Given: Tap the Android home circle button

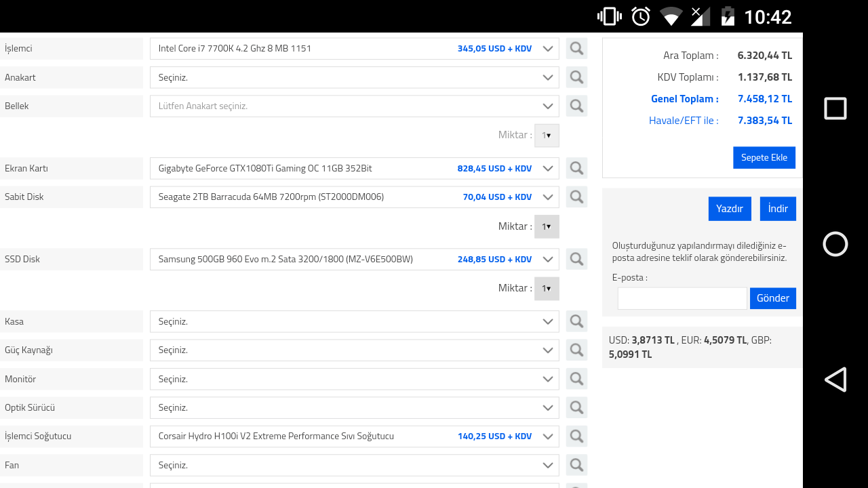Looking at the screenshot, I should point(835,244).
